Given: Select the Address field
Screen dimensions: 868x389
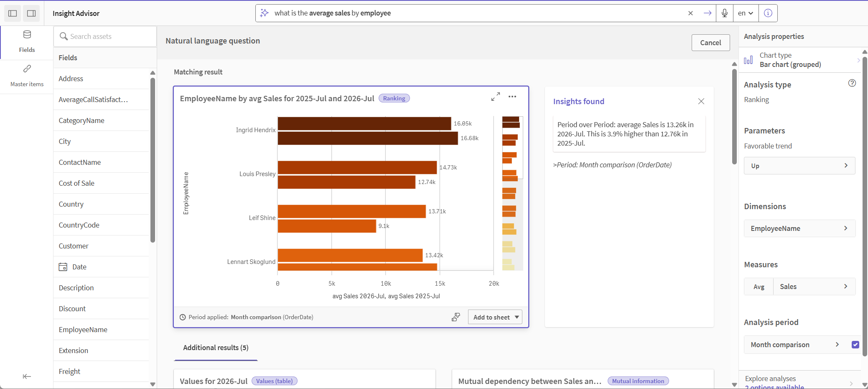Looking at the screenshot, I should point(101,79).
